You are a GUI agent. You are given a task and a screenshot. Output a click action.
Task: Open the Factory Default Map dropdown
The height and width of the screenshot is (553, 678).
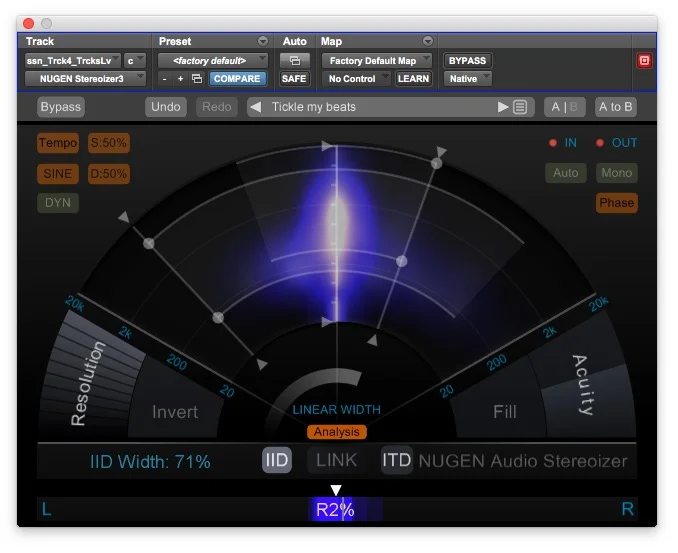377,61
